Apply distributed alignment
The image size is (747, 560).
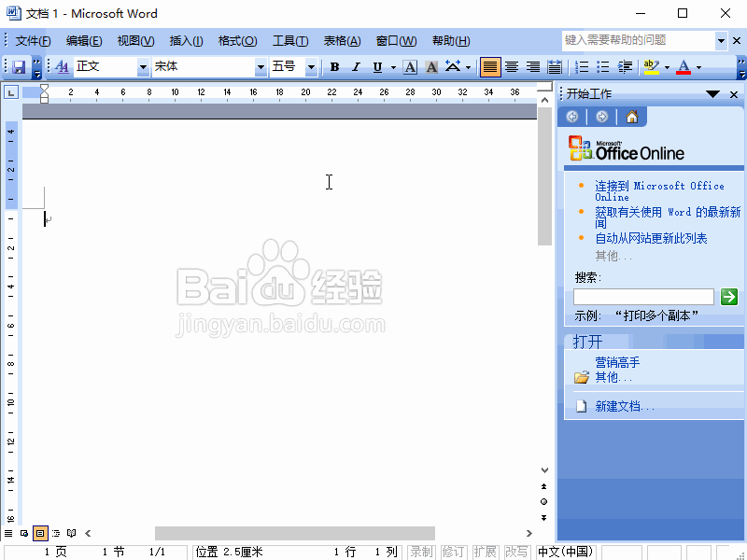554,67
